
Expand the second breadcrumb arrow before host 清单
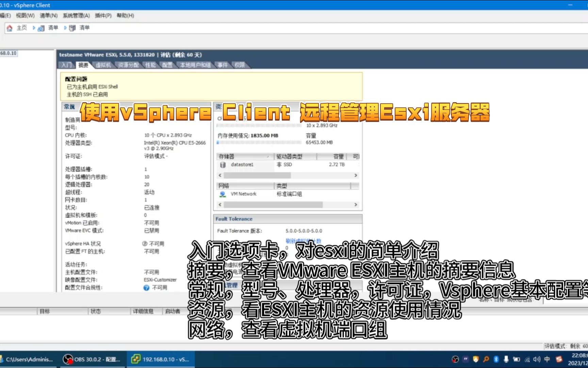coord(65,28)
